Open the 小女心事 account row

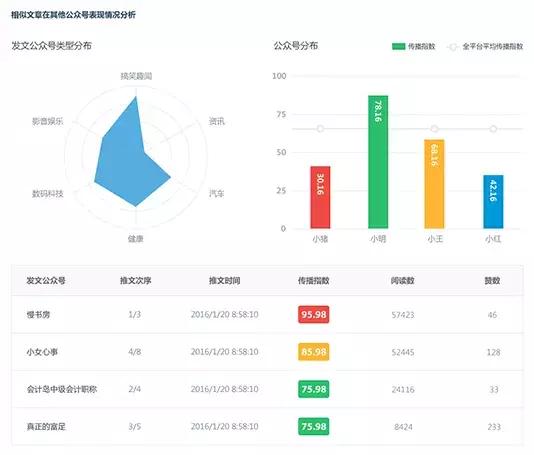pos(267,352)
